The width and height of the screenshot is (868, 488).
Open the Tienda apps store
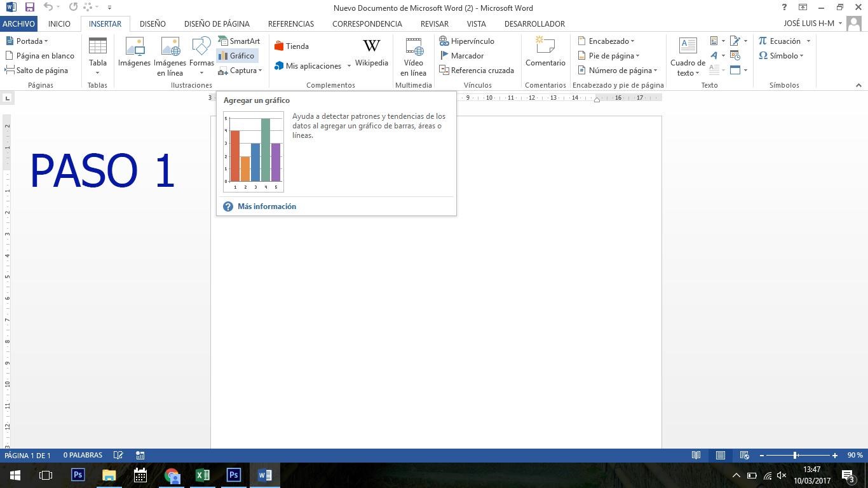pyautogui.click(x=292, y=46)
